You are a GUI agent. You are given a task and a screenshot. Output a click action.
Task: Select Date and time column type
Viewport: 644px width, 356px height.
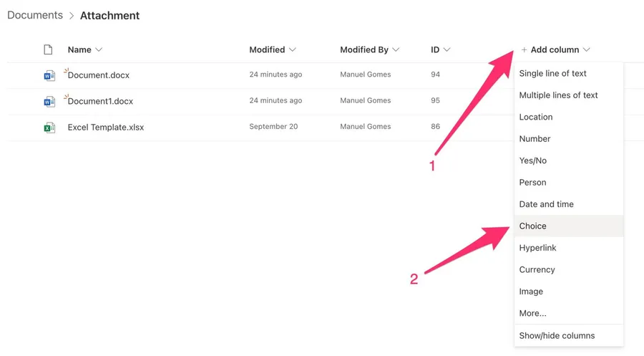[547, 204]
